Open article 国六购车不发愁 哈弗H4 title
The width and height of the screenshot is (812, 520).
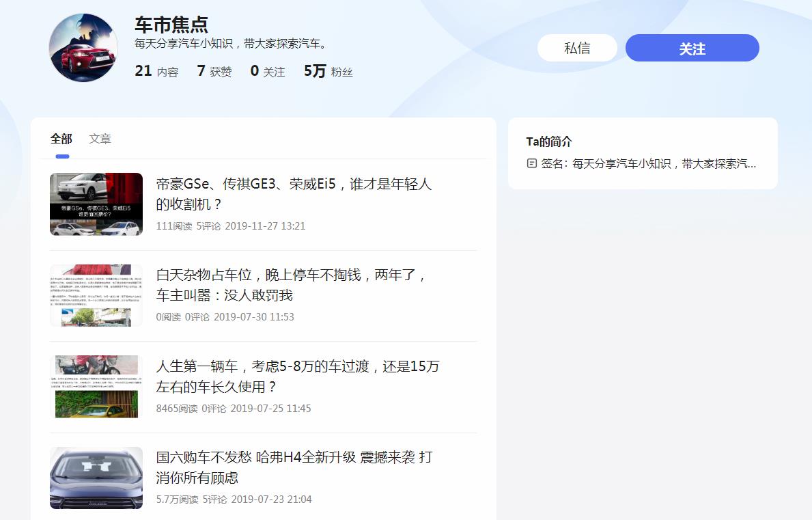tap(294, 467)
